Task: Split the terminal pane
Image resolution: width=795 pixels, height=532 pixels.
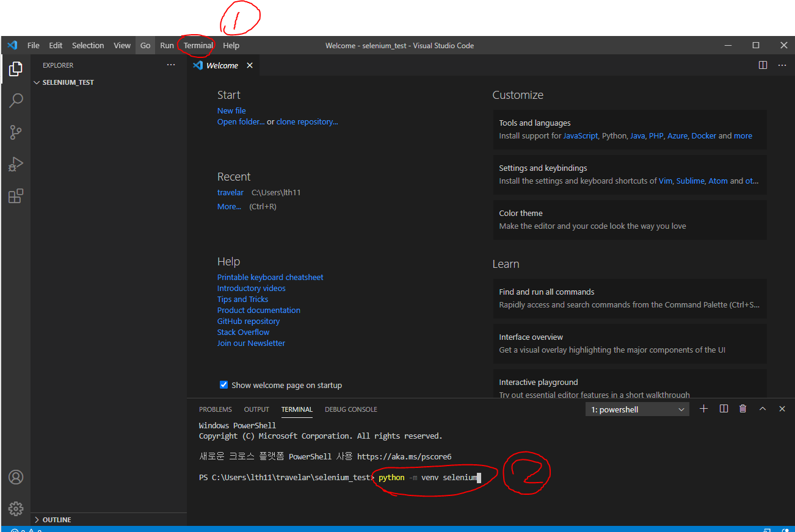Action: tap(724, 409)
